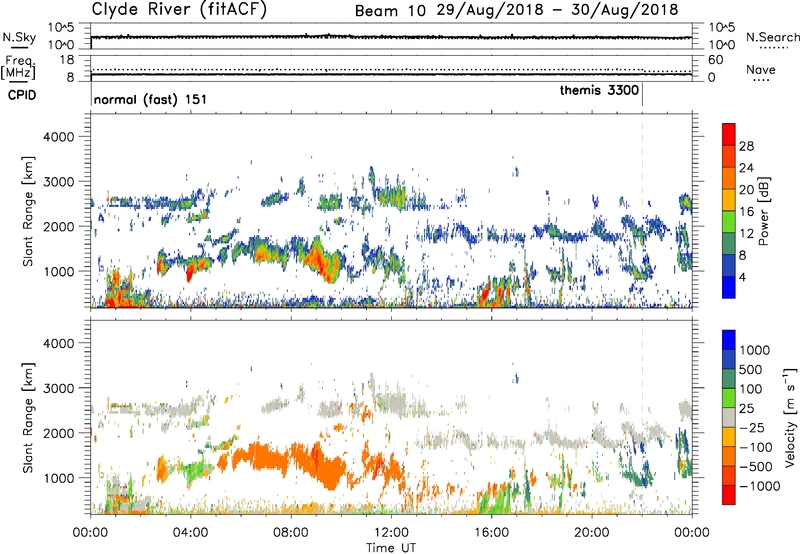
Task: Click the 'Beam 10' date range header
Action: click(516, 10)
